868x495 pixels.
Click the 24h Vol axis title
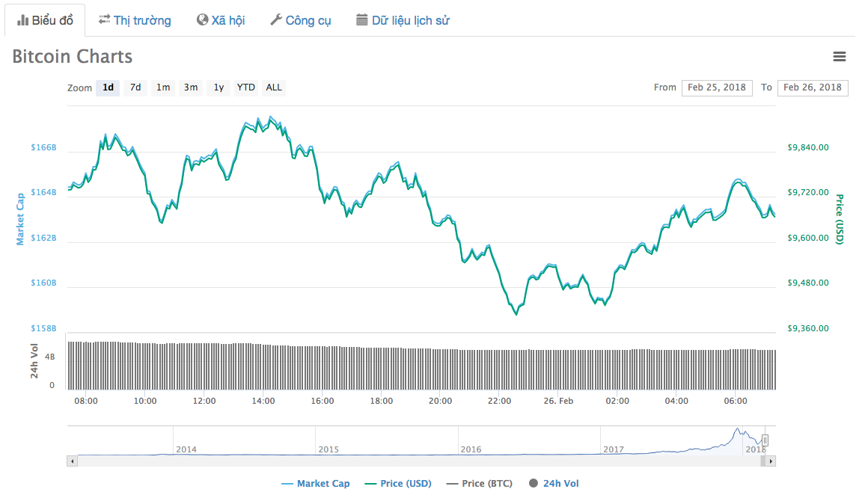[34, 360]
